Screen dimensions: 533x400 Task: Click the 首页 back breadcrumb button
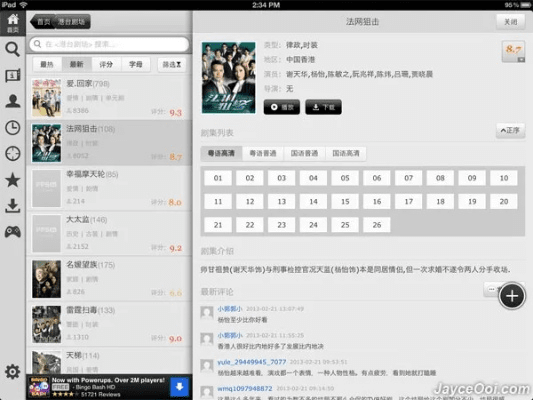(x=42, y=22)
